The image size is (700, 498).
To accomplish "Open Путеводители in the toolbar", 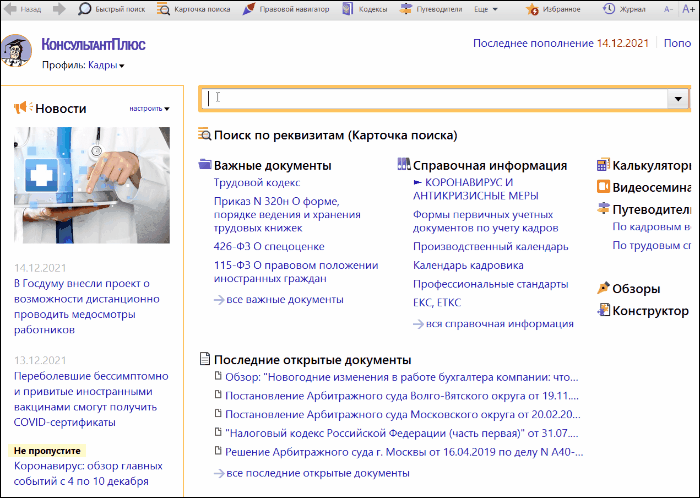I will [431, 9].
